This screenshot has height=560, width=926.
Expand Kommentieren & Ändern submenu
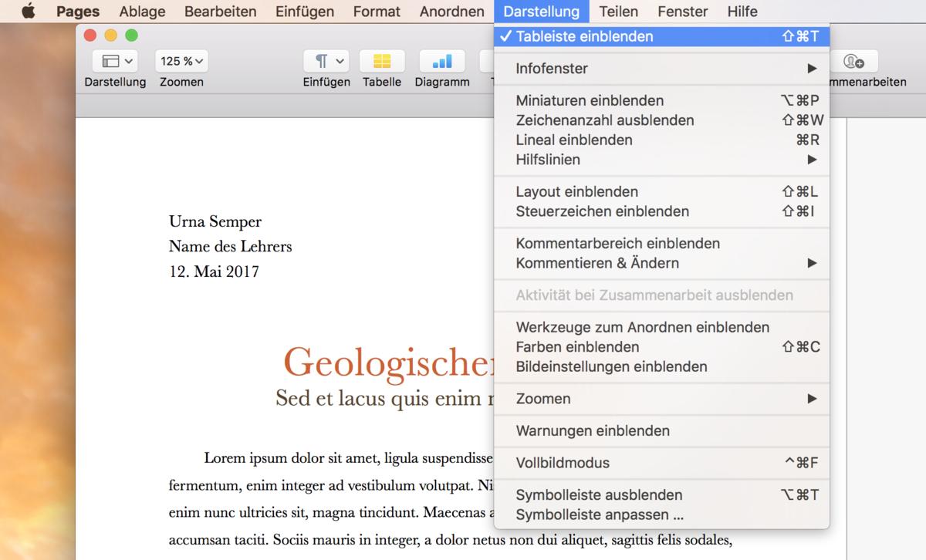point(661,263)
